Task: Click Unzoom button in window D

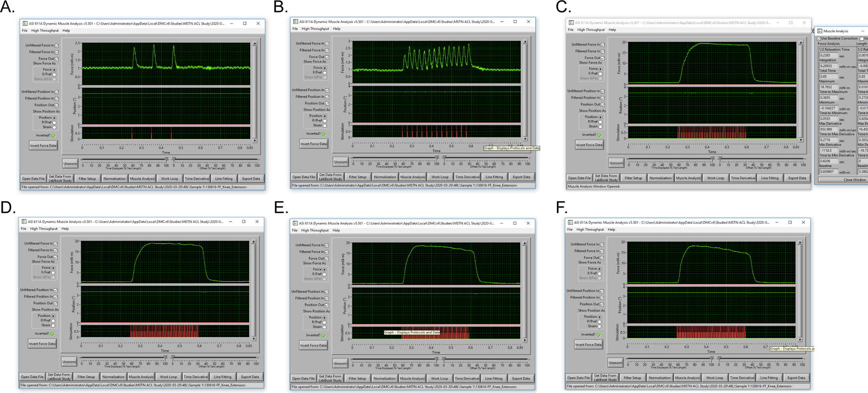Action: point(69,361)
